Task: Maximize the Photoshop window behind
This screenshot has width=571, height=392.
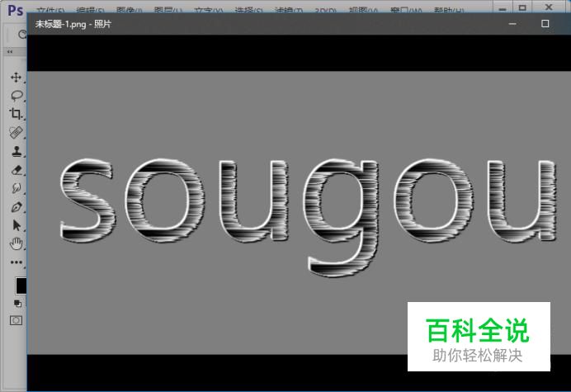Action: pos(522,7)
